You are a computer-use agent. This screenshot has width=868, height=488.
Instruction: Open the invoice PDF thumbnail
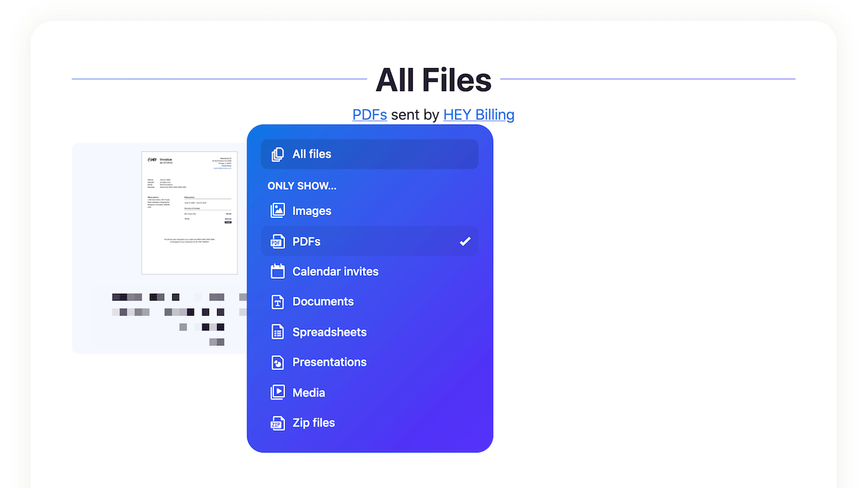(190, 213)
